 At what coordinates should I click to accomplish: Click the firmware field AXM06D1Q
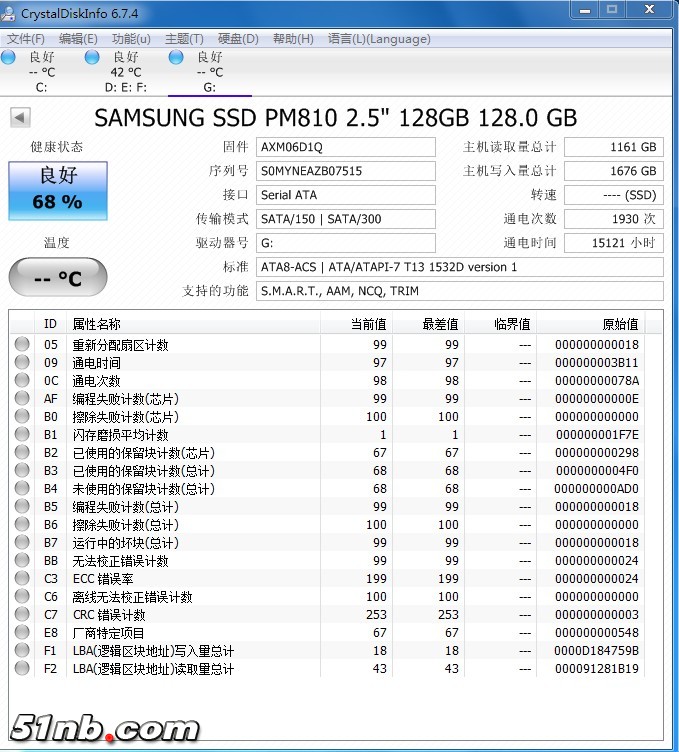(x=346, y=147)
